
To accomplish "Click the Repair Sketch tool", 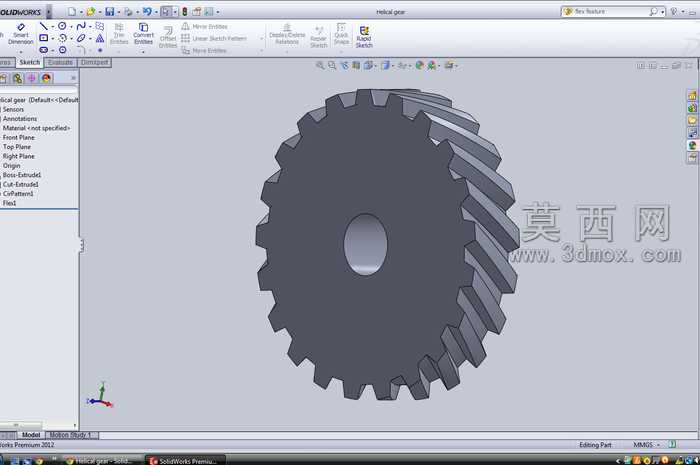I will 318,37.
